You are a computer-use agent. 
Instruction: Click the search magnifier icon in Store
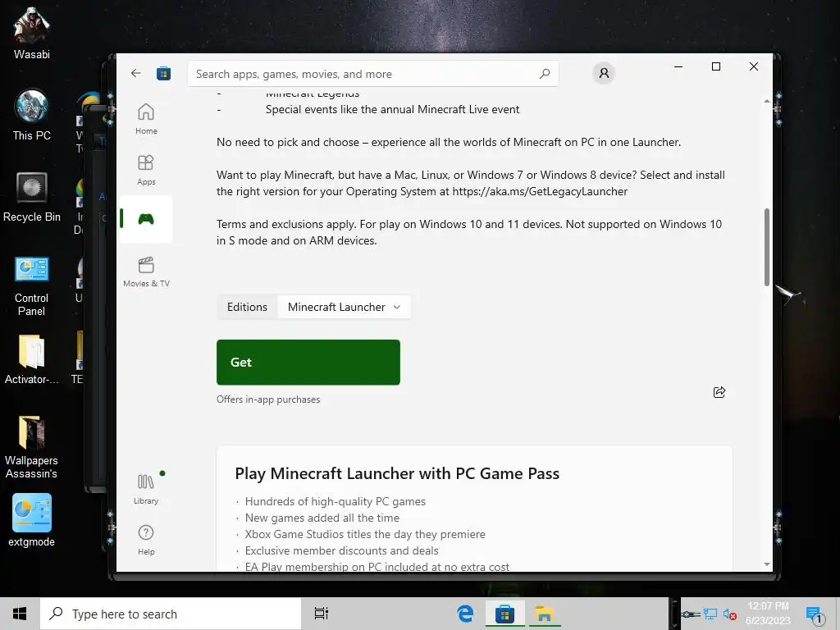click(x=545, y=74)
